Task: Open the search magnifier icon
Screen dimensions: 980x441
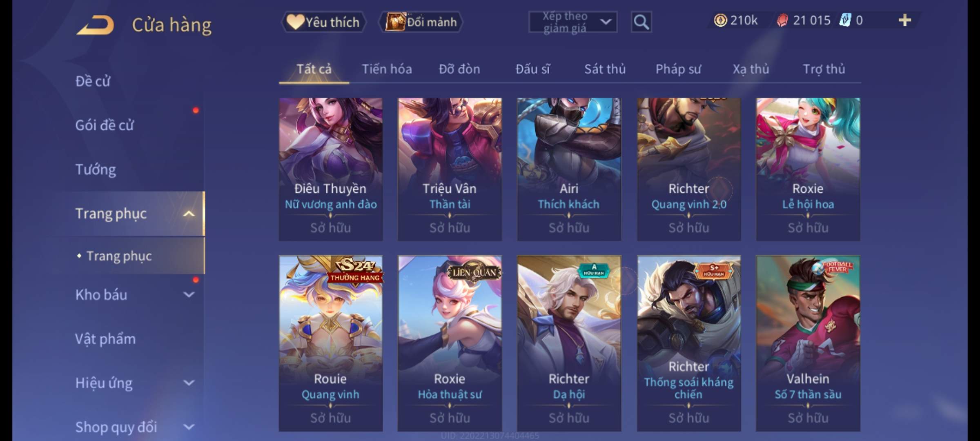Action: click(641, 22)
